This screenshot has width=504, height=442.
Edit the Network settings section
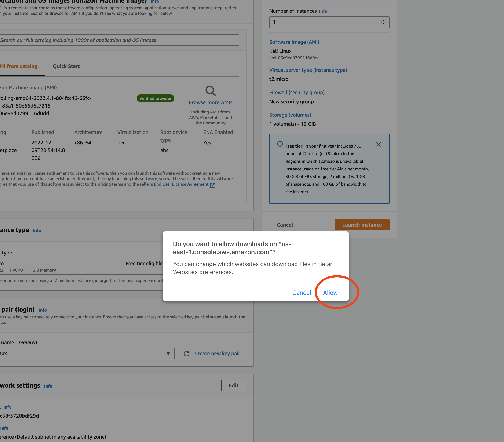[234, 385]
